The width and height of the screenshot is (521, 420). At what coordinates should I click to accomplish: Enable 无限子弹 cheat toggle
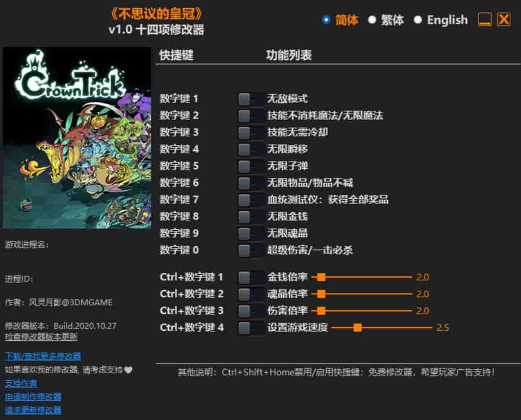[x=250, y=166]
